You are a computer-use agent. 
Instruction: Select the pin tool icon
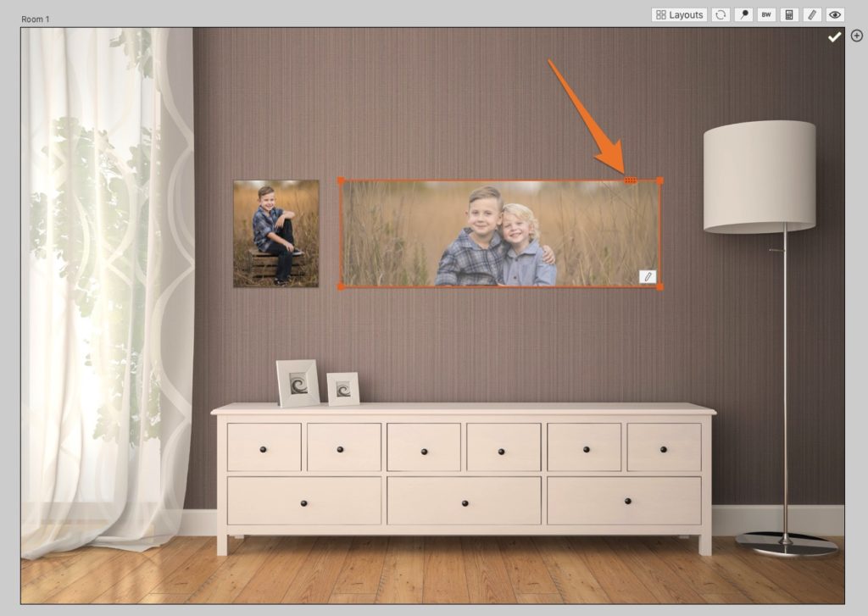point(743,15)
